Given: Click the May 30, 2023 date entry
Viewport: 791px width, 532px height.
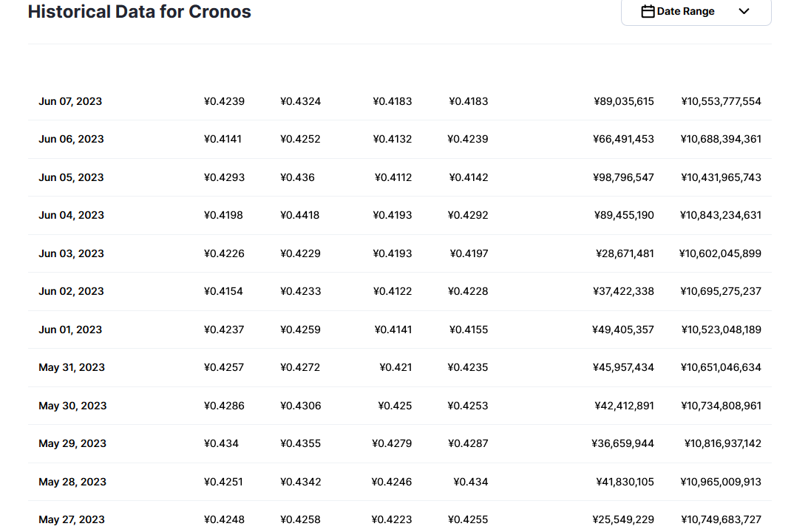Looking at the screenshot, I should pyautogui.click(x=72, y=406).
